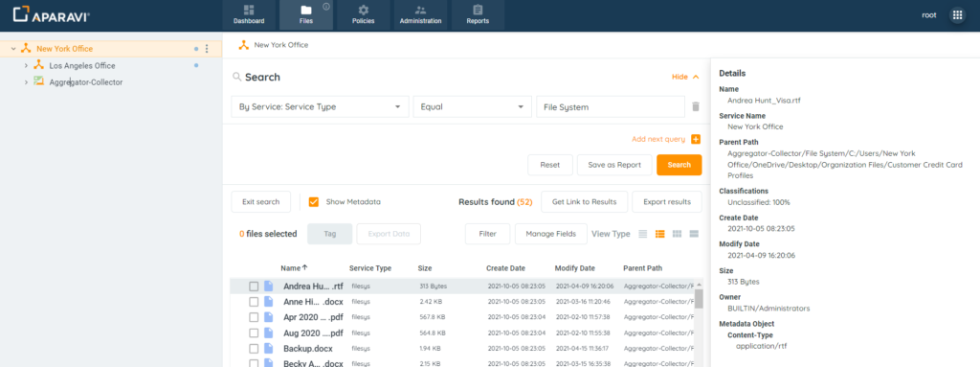Go to the Reports tab
Screen dimensions: 980x367
pos(478,15)
